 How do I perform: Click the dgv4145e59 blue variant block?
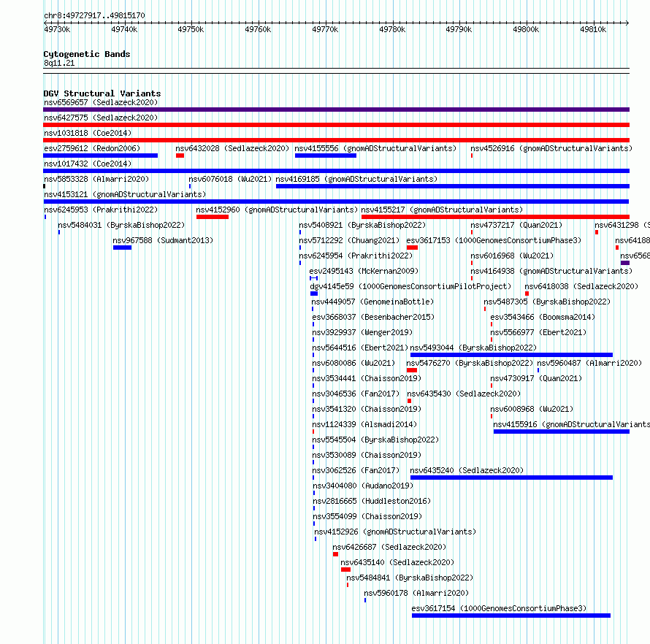[314, 294]
